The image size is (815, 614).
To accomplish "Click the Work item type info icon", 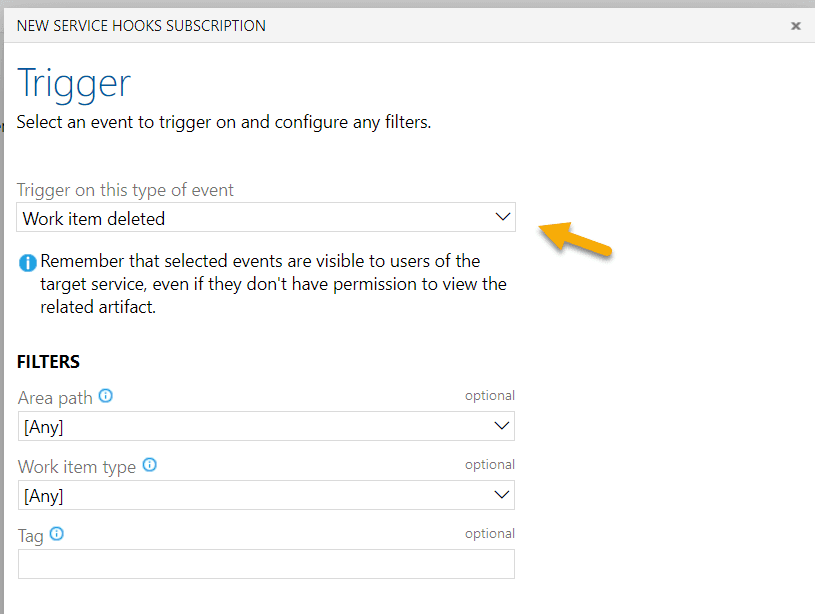I will coord(150,465).
